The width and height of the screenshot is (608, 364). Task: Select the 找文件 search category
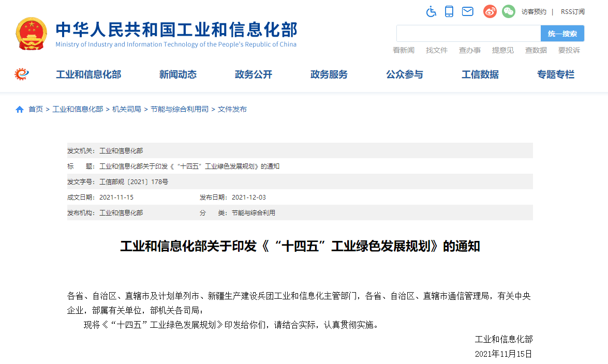click(x=437, y=50)
